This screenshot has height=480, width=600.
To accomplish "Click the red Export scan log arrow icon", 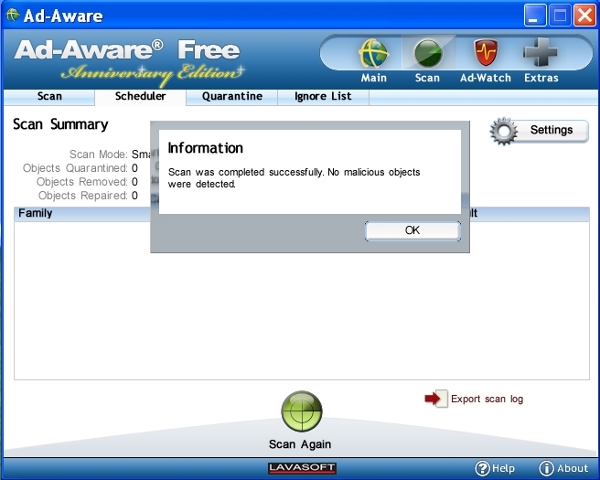I will [x=436, y=399].
